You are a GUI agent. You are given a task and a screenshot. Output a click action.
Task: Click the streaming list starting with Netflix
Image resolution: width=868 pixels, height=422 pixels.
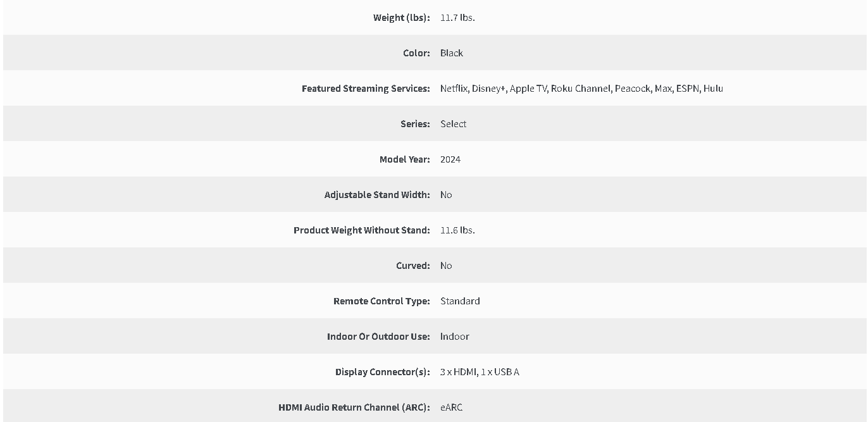point(581,89)
